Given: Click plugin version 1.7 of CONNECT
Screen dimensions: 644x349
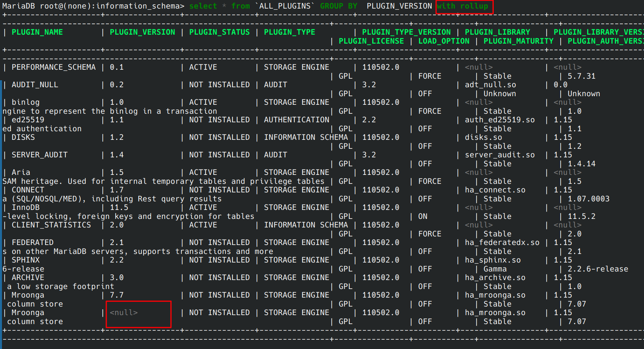Looking at the screenshot, I should pyautogui.click(x=117, y=190).
